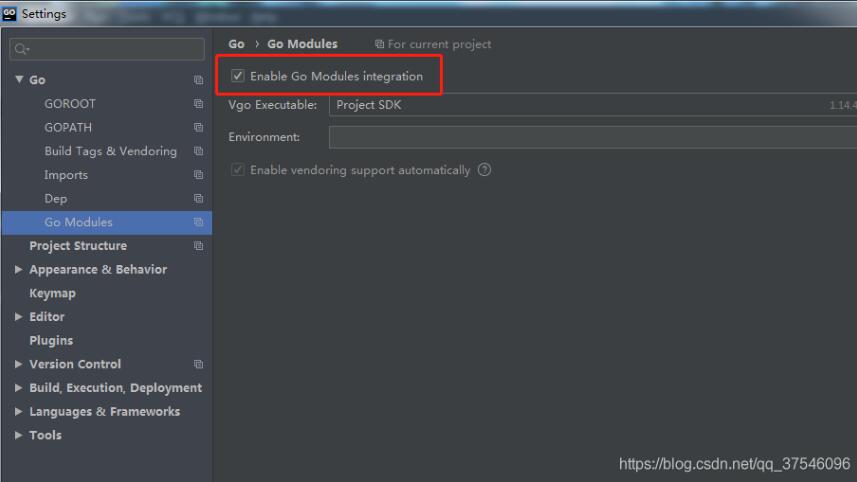Click the project icon beside Project Structure

coord(198,246)
